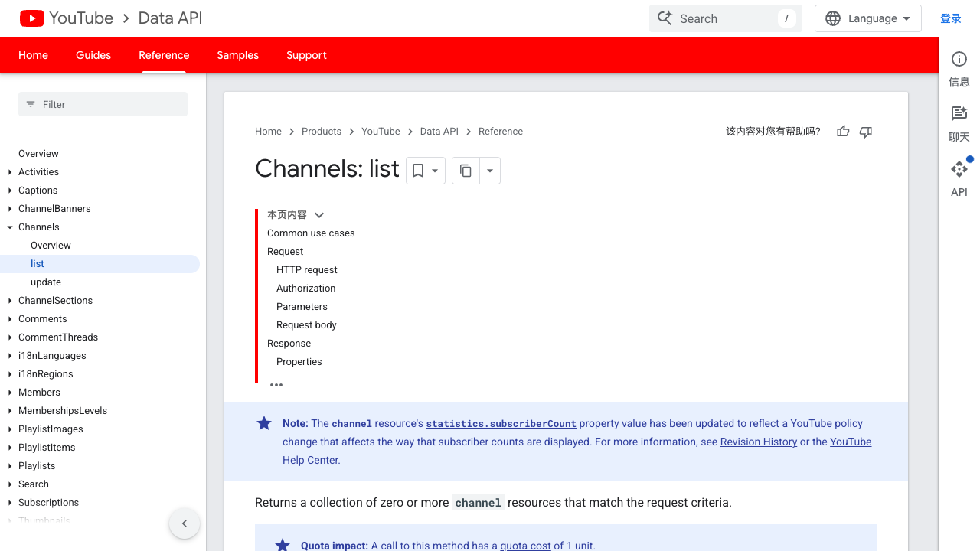Click YouTube in the page breadcrumb
Screen dimensions: 980x551
pos(381,132)
